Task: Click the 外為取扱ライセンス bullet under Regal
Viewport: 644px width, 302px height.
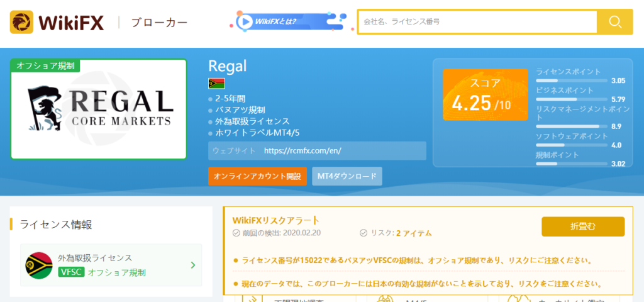Action: [x=253, y=121]
